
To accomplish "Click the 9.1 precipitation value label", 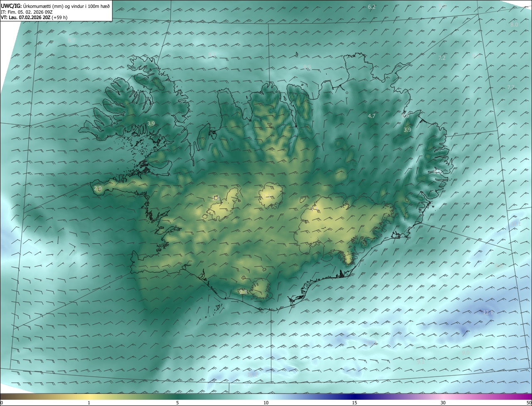I will (421, 362).
